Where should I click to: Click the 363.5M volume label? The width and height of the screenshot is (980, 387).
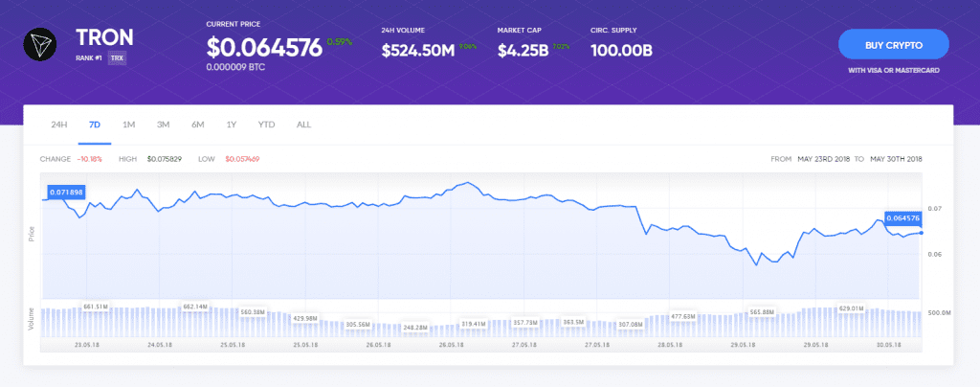click(573, 321)
